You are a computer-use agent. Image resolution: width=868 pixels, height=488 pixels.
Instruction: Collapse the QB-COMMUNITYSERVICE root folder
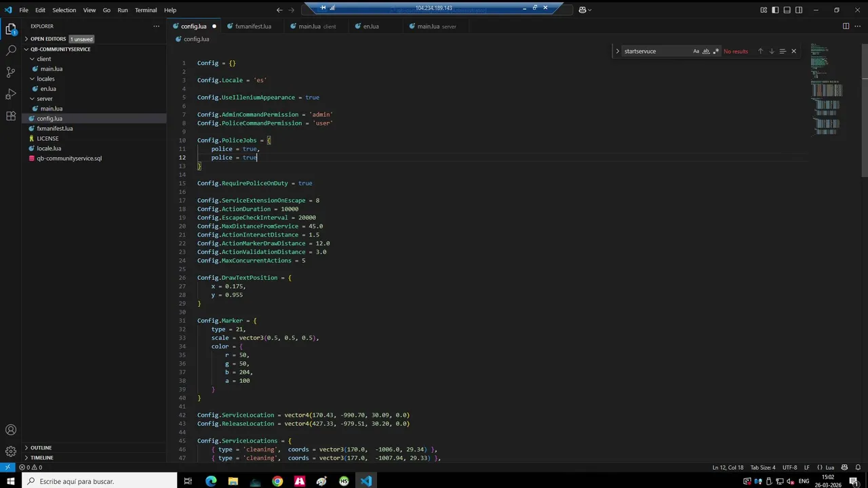point(95,49)
